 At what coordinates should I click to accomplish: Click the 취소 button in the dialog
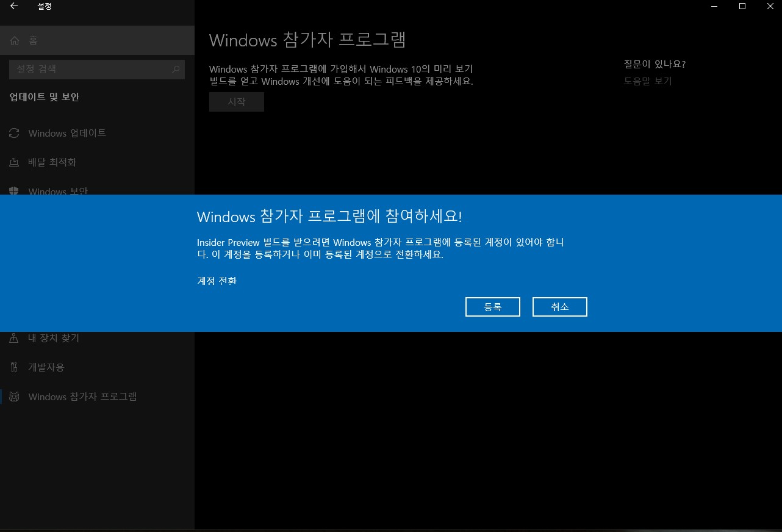pos(560,307)
